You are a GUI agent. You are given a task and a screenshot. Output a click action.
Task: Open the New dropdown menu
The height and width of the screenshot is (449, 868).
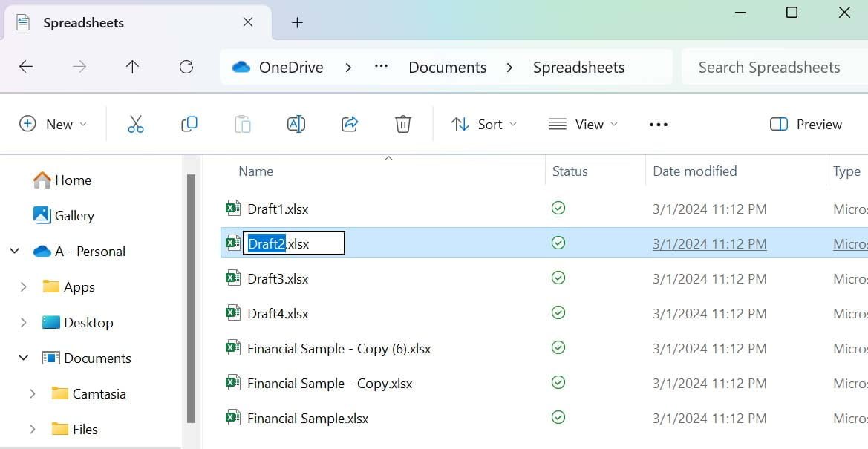point(53,124)
